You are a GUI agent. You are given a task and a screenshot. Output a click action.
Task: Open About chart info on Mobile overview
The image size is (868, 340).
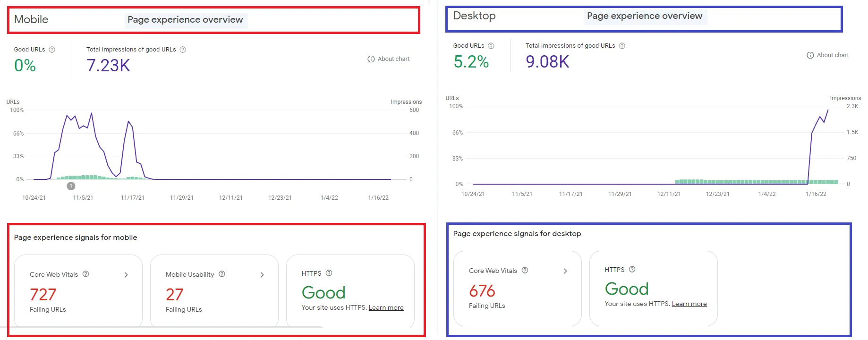[x=388, y=59]
